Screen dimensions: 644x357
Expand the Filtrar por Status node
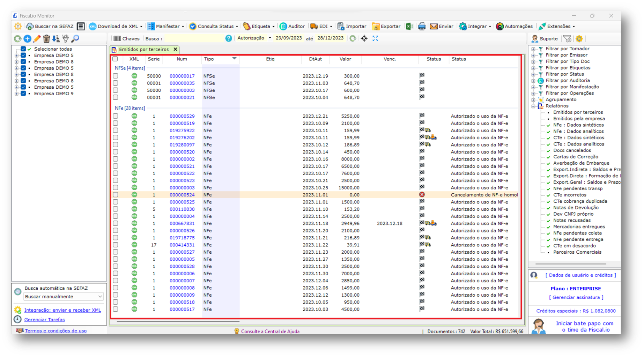[533, 74]
